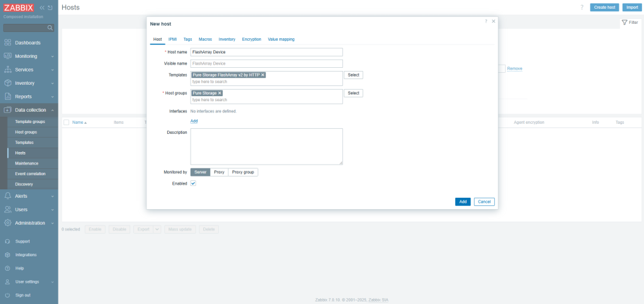644x304 pixels.
Task: Open Maintenance in sidebar
Action: (x=26, y=163)
